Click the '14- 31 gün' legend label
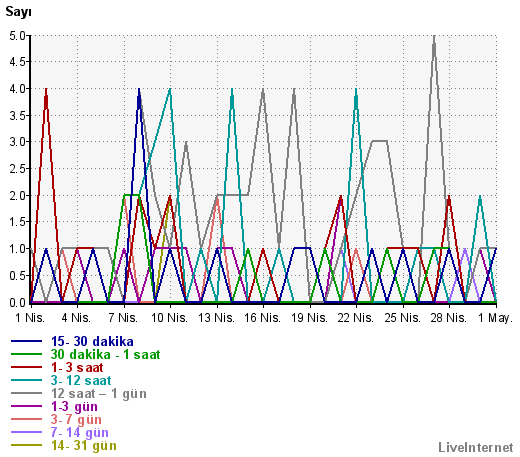520x457 pixels. (x=84, y=445)
